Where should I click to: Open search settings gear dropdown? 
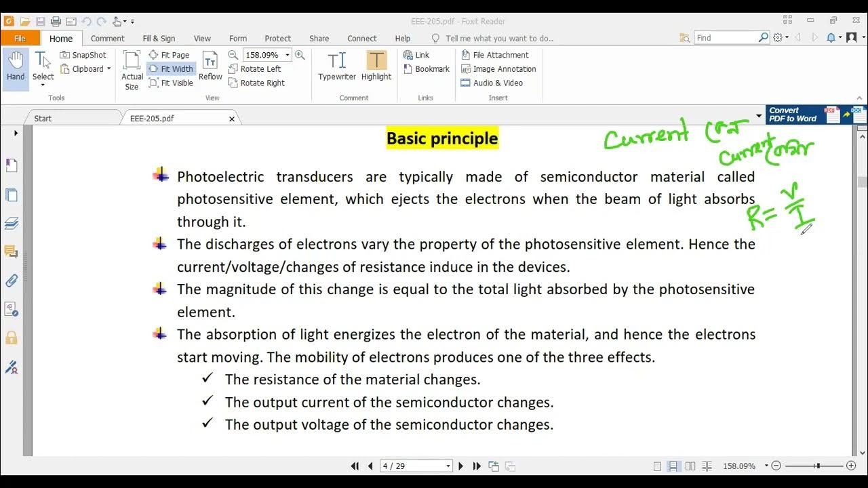[780, 38]
